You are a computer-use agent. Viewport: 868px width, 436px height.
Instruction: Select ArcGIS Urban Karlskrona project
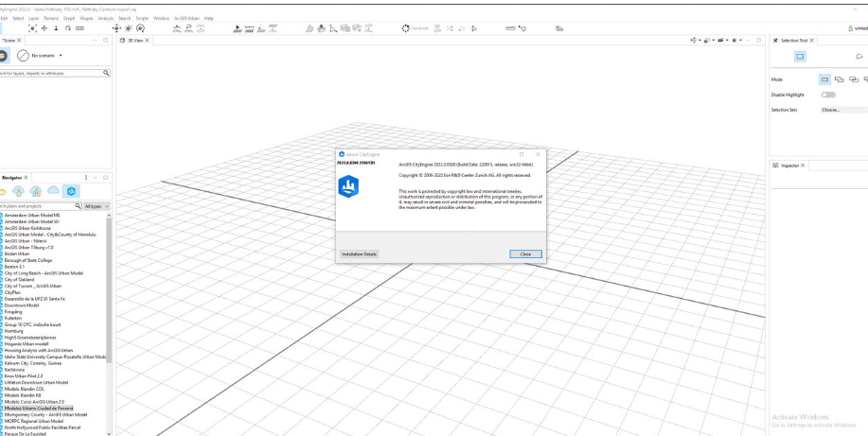tap(27, 228)
